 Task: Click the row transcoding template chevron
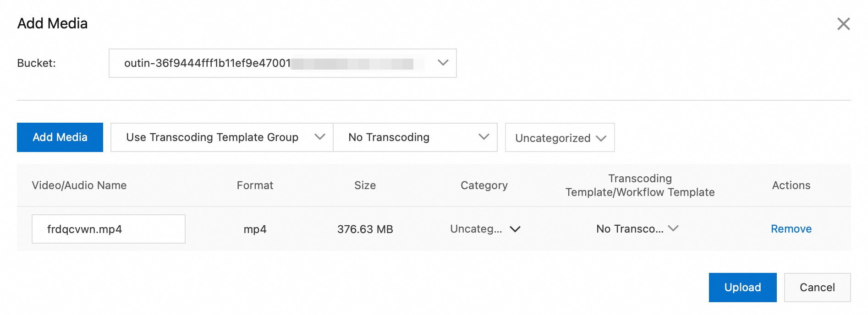673,228
